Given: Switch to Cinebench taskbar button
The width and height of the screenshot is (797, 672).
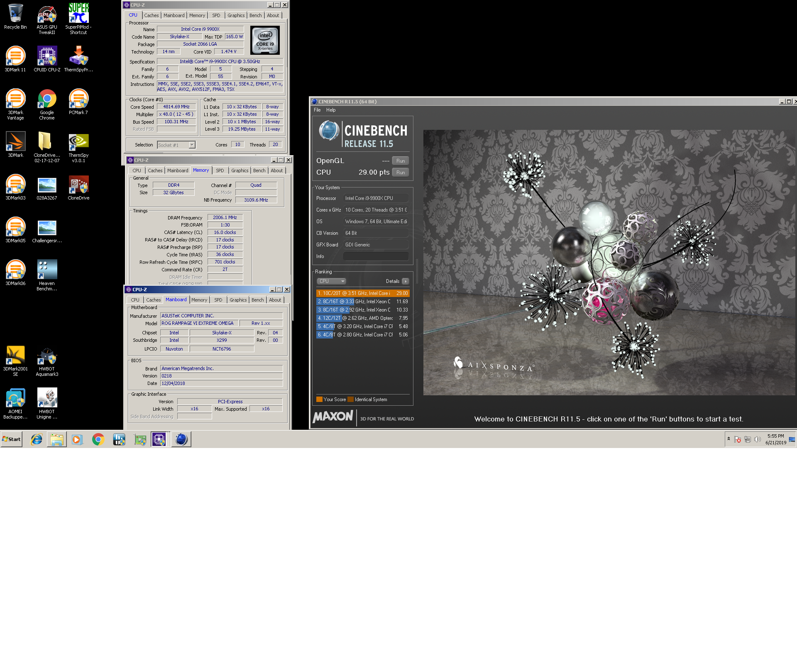Looking at the screenshot, I should (x=181, y=439).
